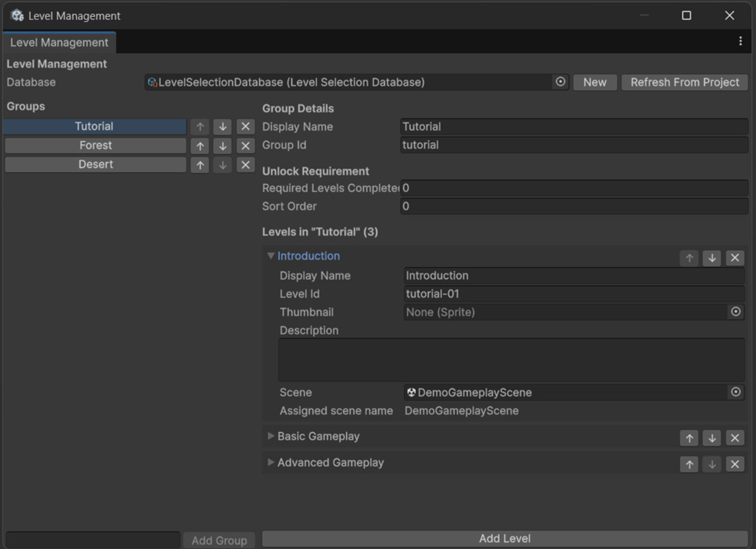Click the Introduction foldout label

pyautogui.click(x=309, y=256)
